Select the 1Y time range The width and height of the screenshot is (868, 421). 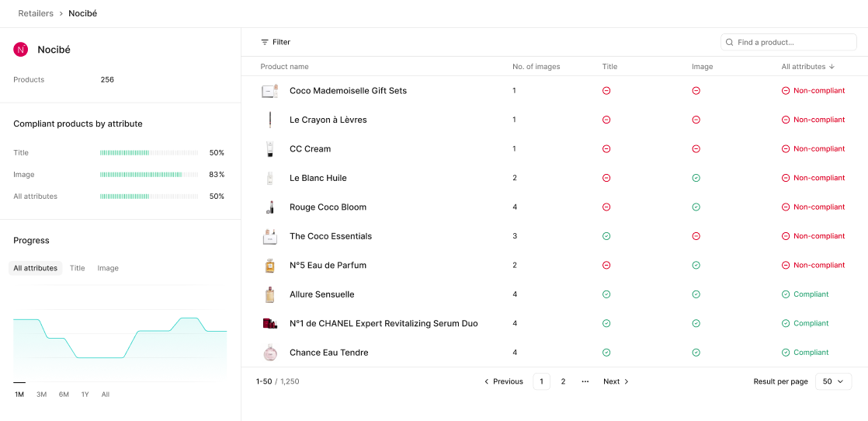tap(85, 395)
